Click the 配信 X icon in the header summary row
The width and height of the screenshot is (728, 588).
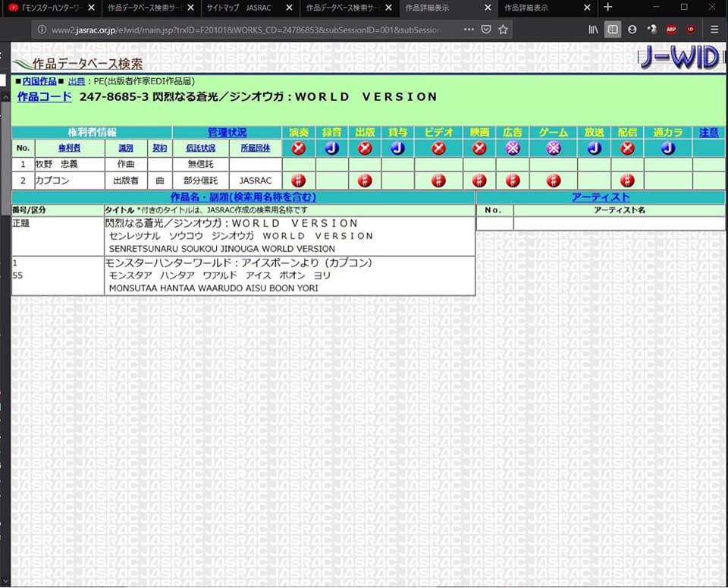(x=627, y=148)
